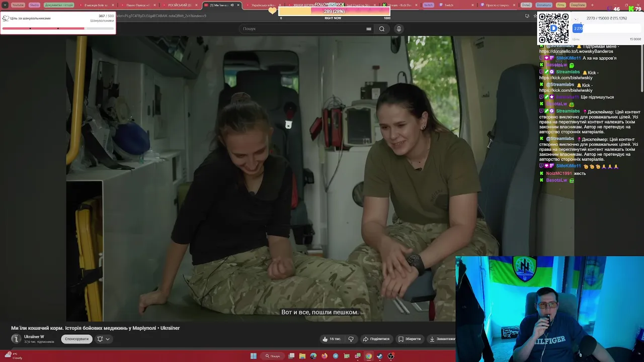Click the 'Поділитися' share button
This screenshot has width=644, height=362.
pos(376,339)
